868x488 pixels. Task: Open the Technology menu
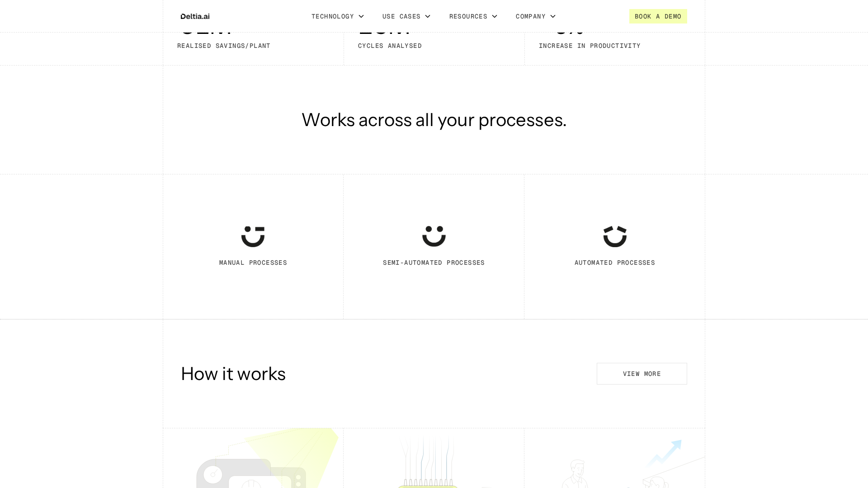click(332, 16)
